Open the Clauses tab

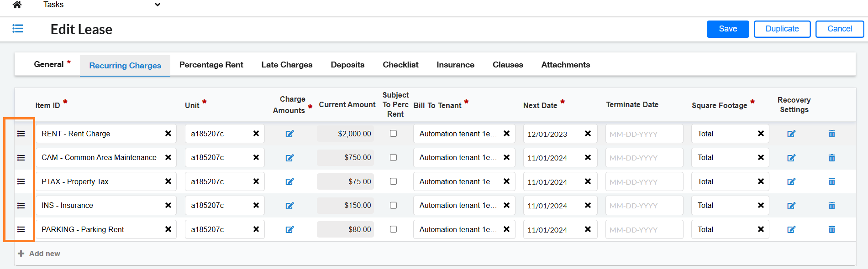(508, 65)
